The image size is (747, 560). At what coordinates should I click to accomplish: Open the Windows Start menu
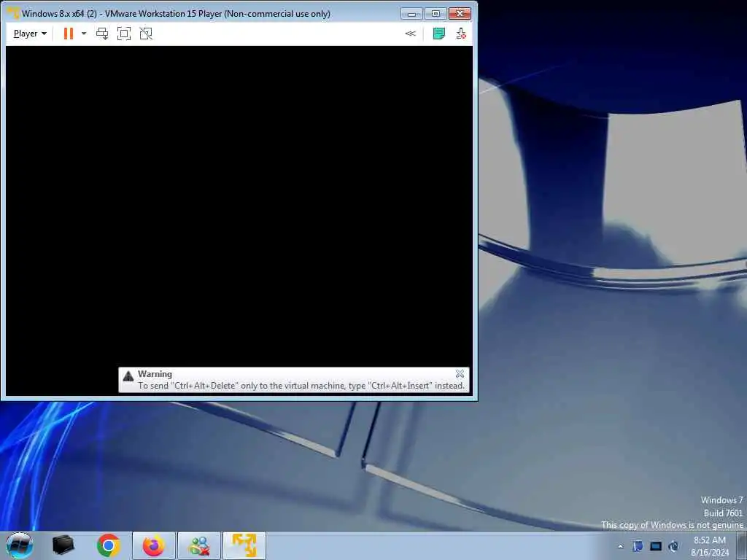[19, 545]
